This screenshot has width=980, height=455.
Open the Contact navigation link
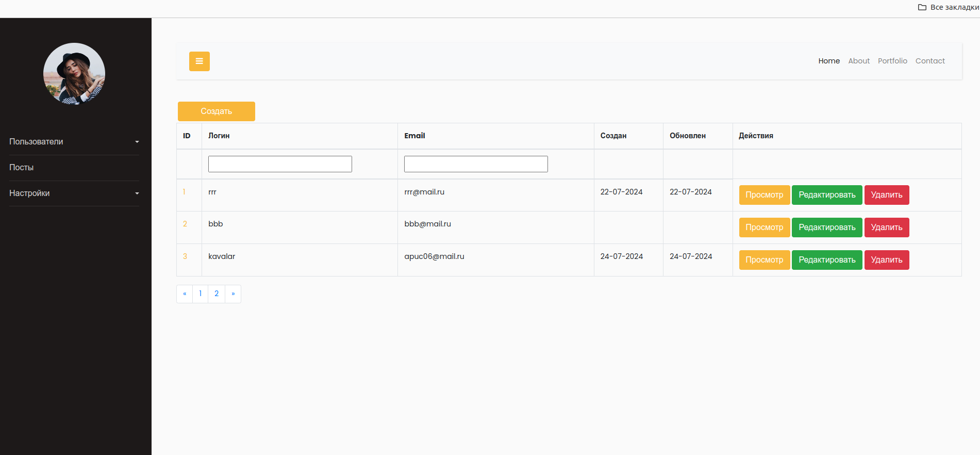click(x=929, y=61)
